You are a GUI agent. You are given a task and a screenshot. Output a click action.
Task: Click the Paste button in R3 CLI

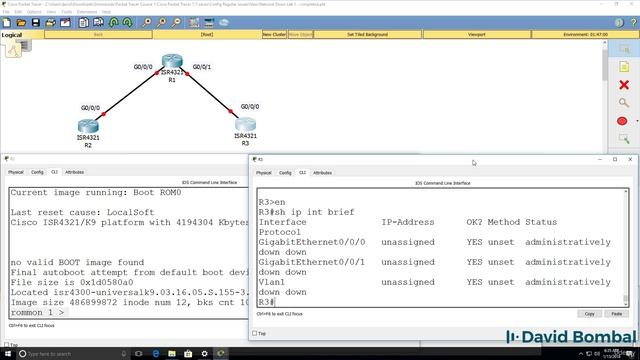click(616, 314)
